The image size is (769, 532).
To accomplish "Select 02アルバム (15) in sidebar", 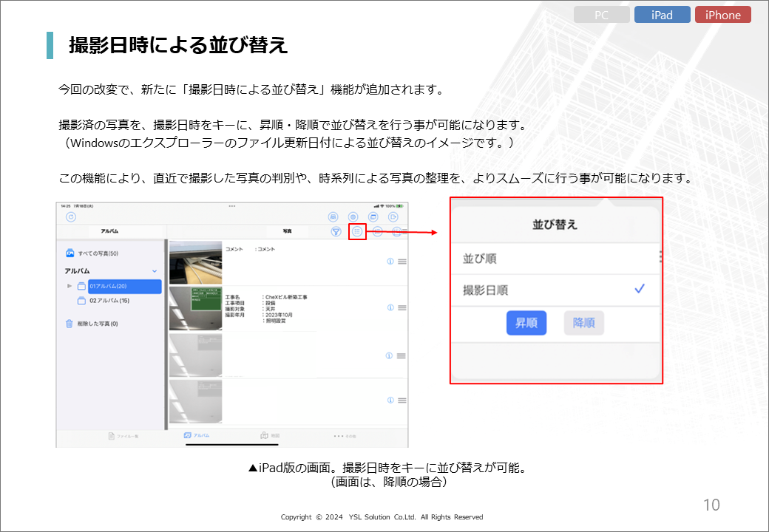I will click(x=109, y=301).
